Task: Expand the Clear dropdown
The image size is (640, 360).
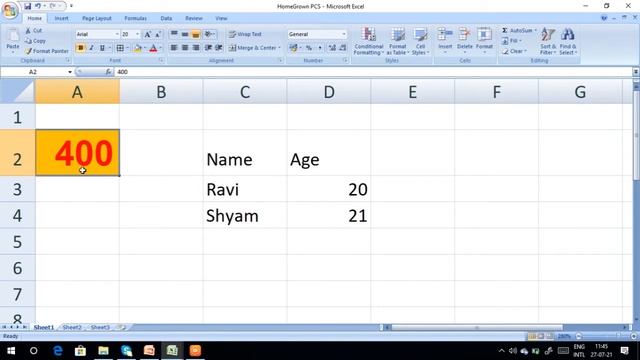Action: pyautogui.click(x=526, y=51)
